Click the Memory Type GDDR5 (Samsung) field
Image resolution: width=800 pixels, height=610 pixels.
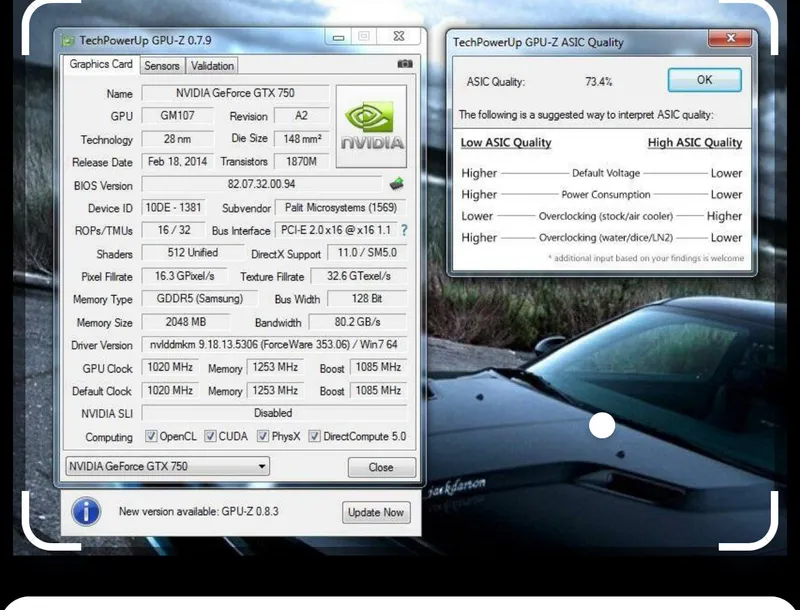[199, 298]
